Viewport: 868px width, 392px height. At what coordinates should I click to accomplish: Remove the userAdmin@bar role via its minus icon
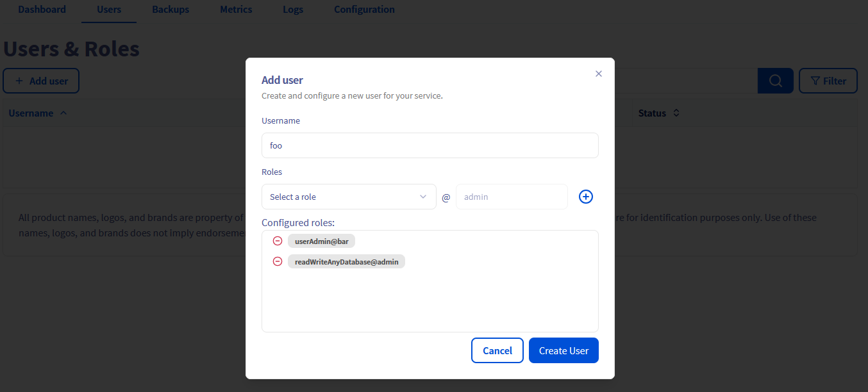pyautogui.click(x=278, y=241)
